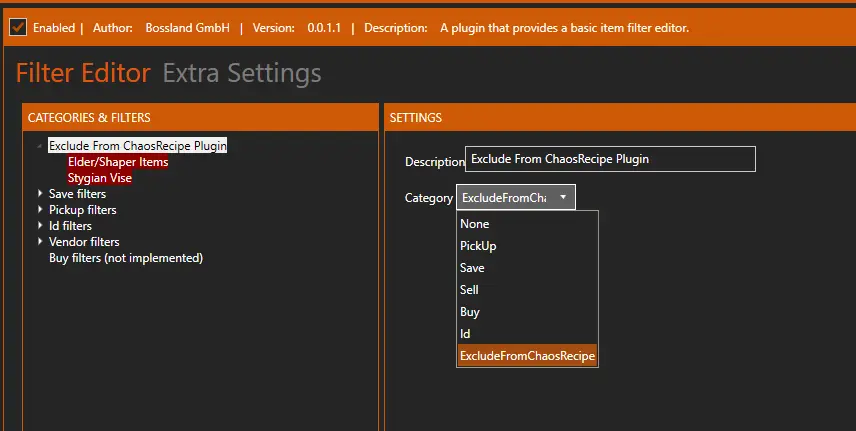Click the version number 0.0.1.1

[324, 28]
